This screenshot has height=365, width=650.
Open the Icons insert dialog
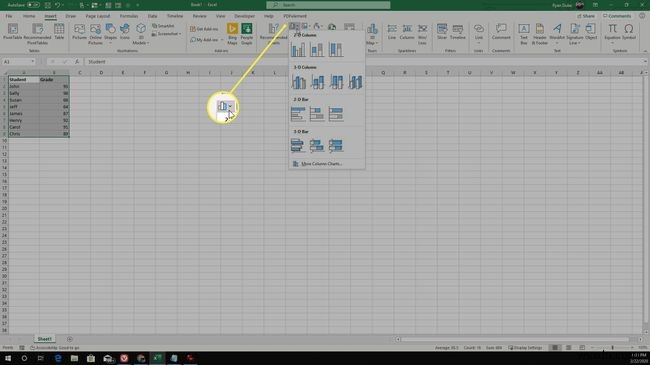[x=124, y=32]
